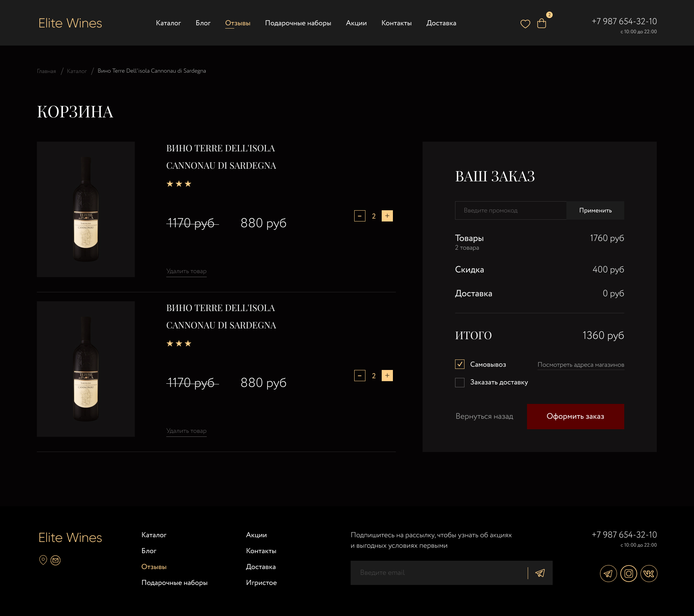The image size is (694, 616).
Task: Open Доставка in the header menu
Action: click(x=441, y=23)
